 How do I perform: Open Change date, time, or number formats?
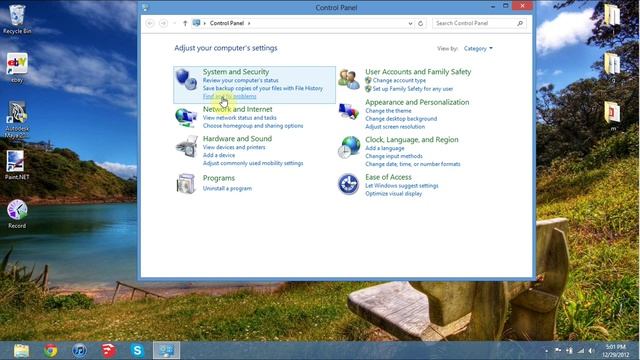[x=413, y=164]
